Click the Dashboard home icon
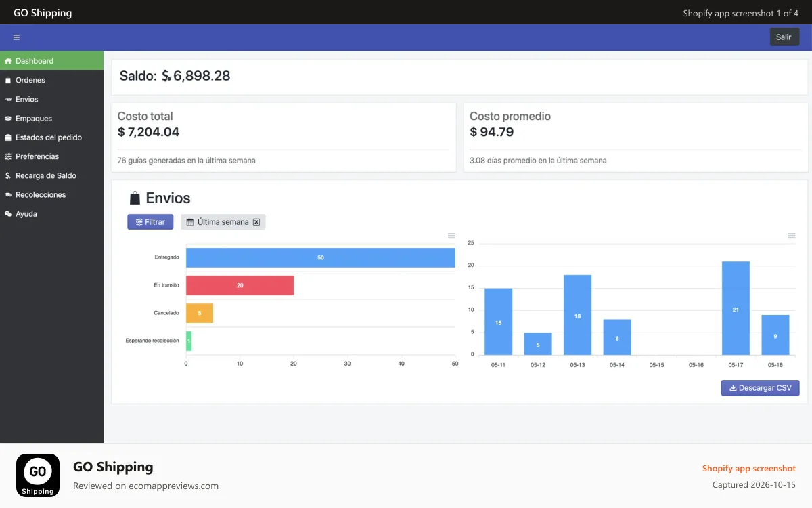Screen dimensions: 812x508 [x=8, y=61]
